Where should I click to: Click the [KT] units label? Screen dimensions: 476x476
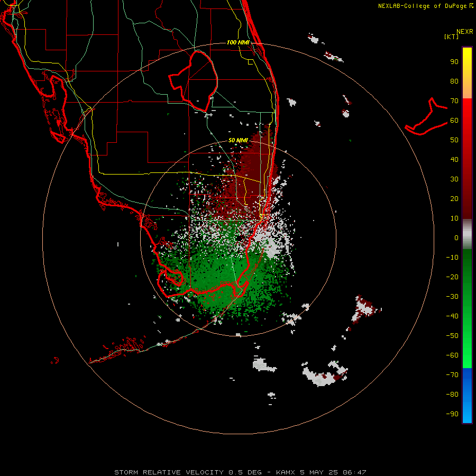click(451, 36)
